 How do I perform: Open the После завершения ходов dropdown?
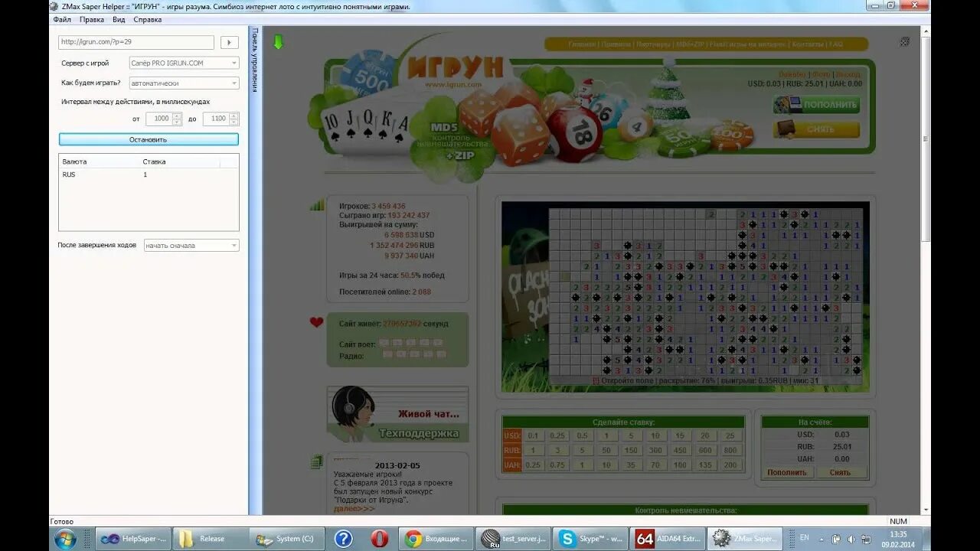[191, 246]
